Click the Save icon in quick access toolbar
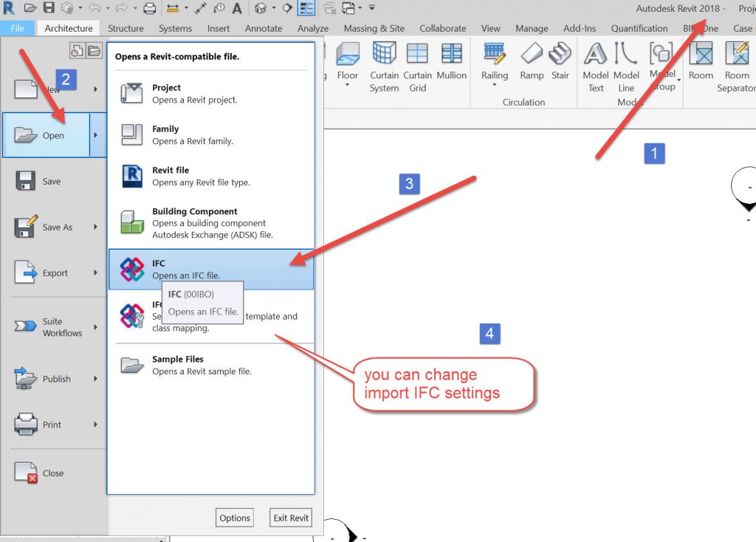This screenshot has width=756, height=542. pos(49,8)
